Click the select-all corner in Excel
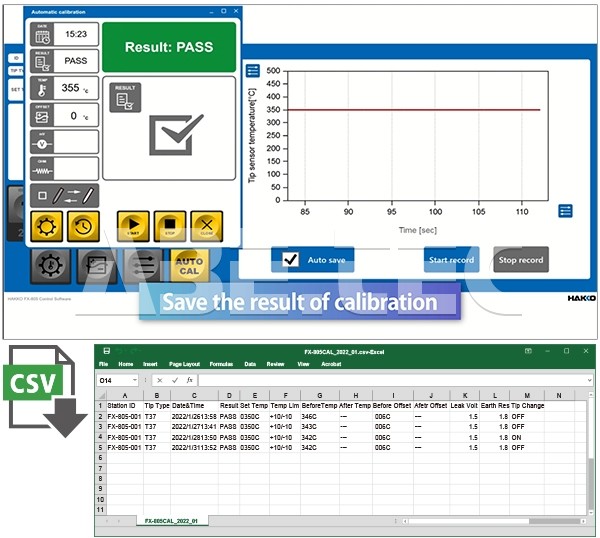600x538 pixels. click(x=101, y=395)
